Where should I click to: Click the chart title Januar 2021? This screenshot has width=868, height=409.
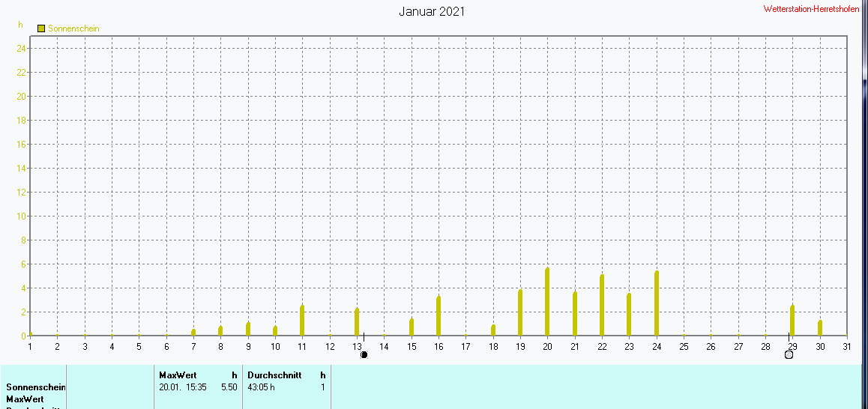(x=432, y=12)
